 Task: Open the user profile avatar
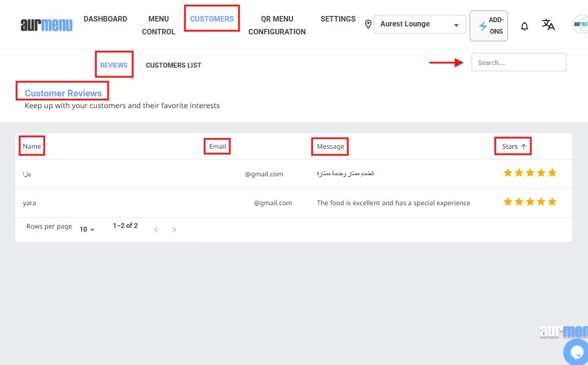pos(580,25)
